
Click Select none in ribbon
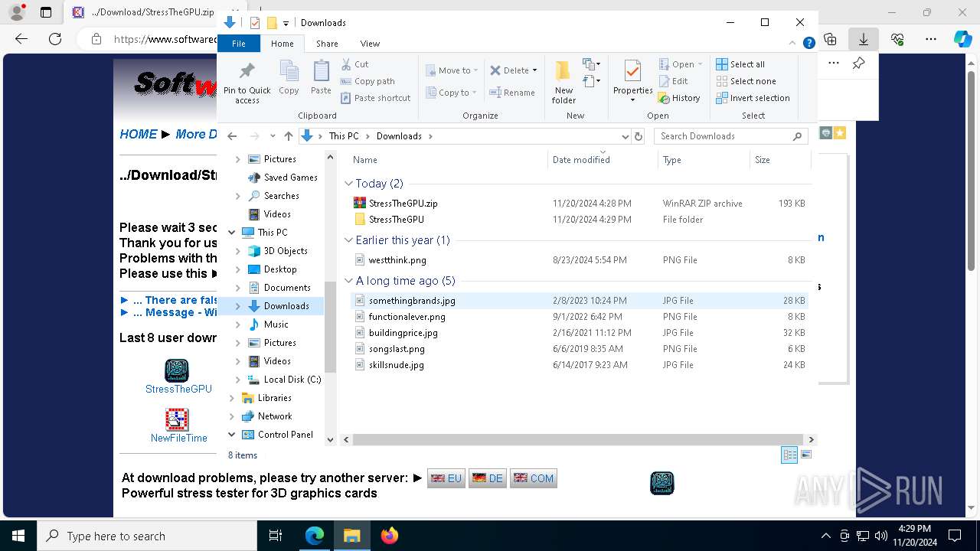[746, 81]
